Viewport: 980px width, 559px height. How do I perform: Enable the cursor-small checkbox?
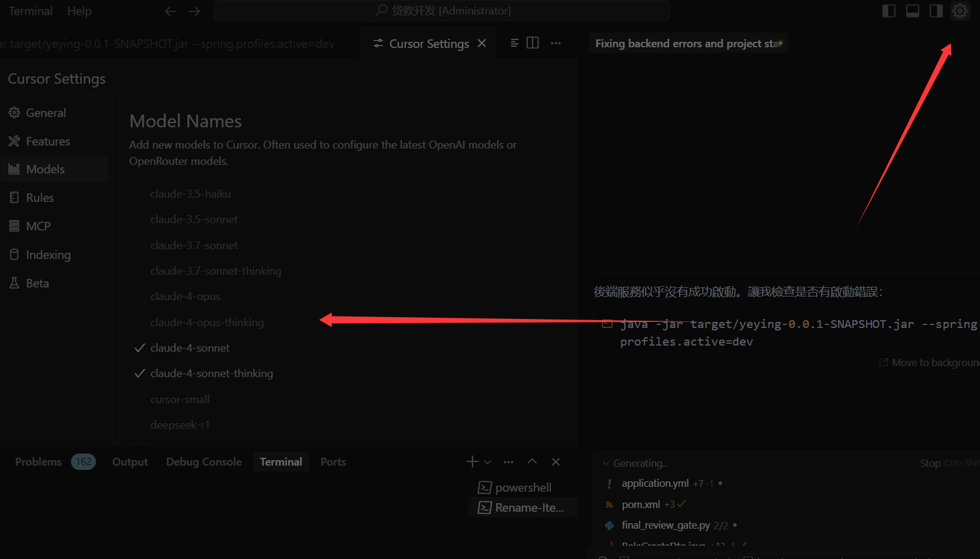click(x=140, y=400)
